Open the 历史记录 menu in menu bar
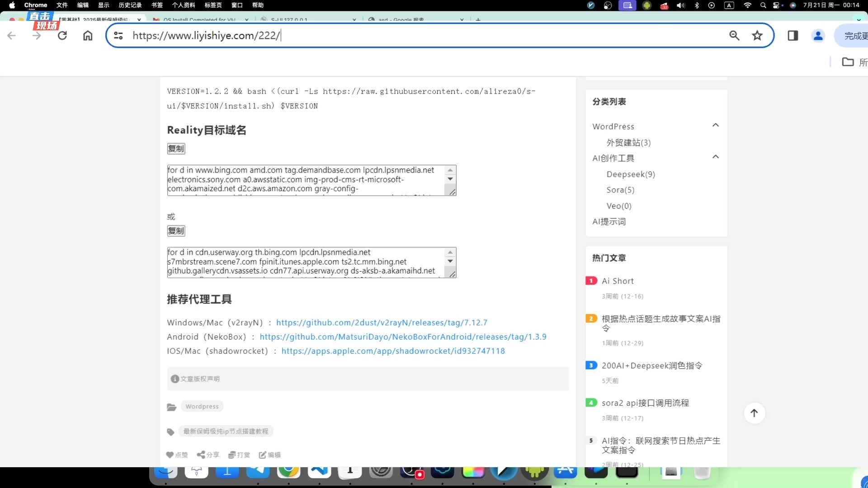Viewport: 868px width, 488px height. coord(130,5)
